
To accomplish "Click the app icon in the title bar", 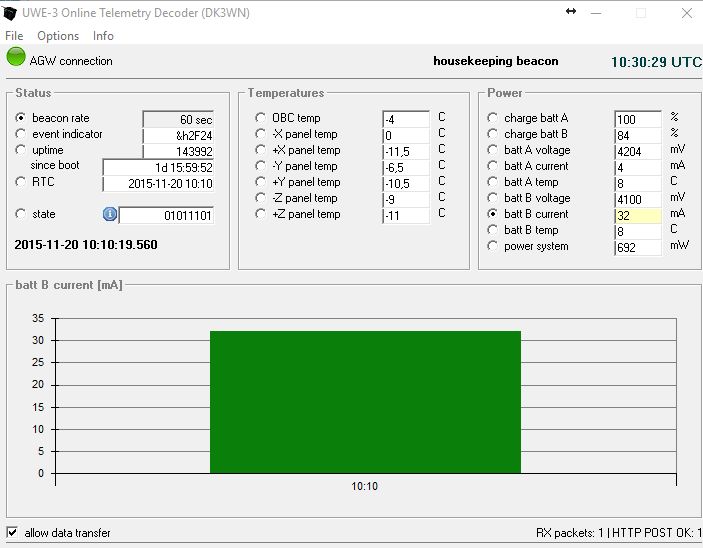I will coord(10,13).
